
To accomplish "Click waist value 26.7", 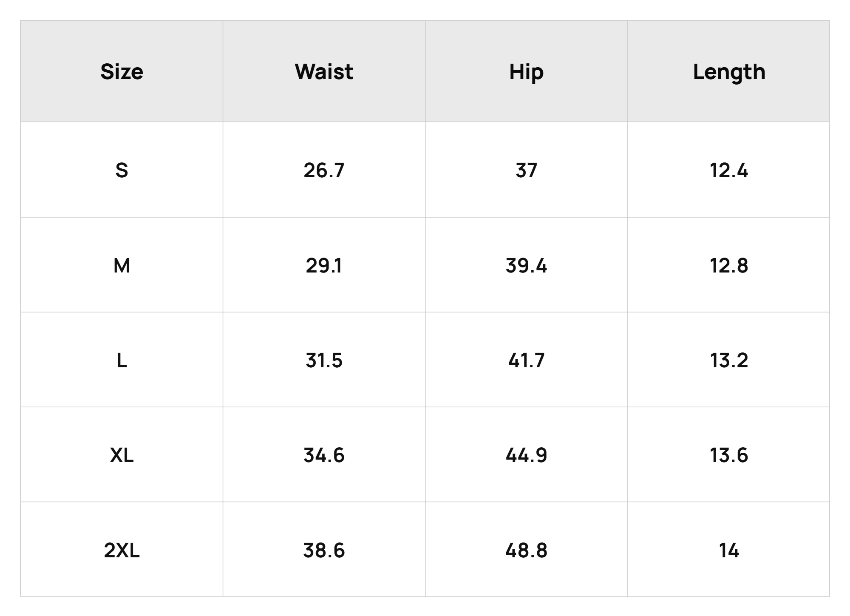I will coord(324,170).
